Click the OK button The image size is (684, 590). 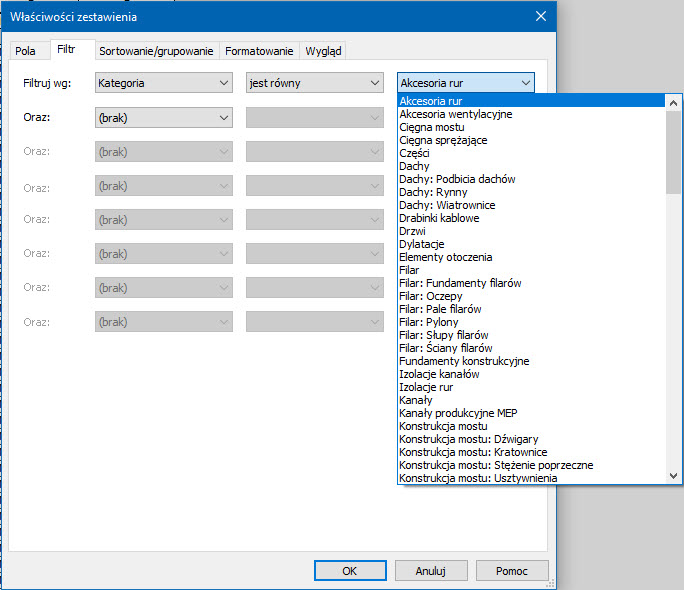click(x=349, y=571)
